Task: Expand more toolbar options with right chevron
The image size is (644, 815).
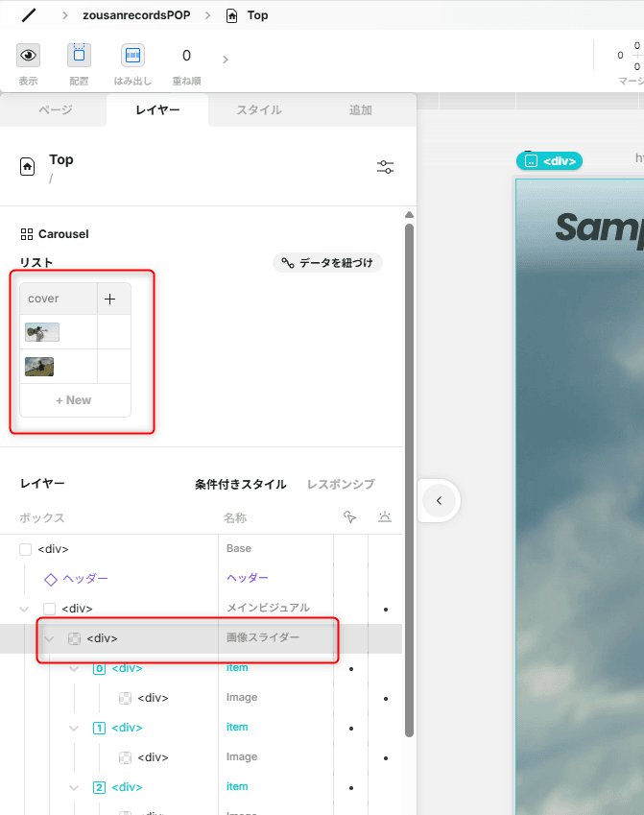Action: pyautogui.click(x=226, y=60)
